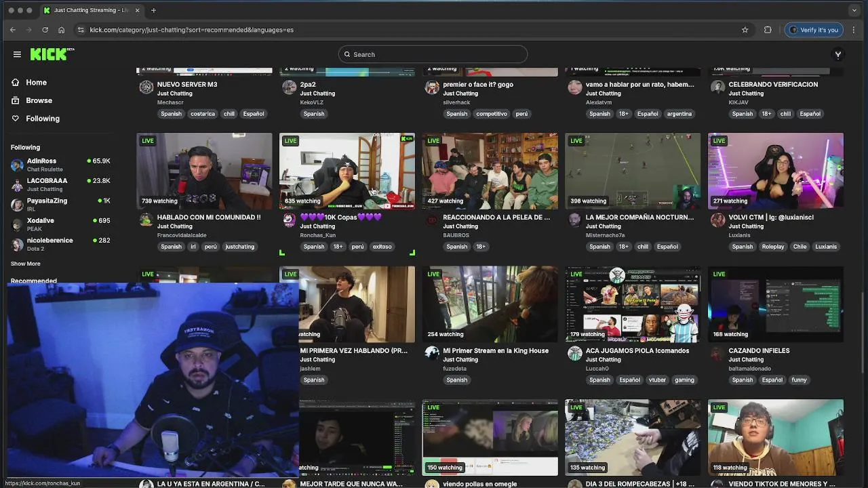Select argentina tag under Alexiatvm stream

pos(679,114)
